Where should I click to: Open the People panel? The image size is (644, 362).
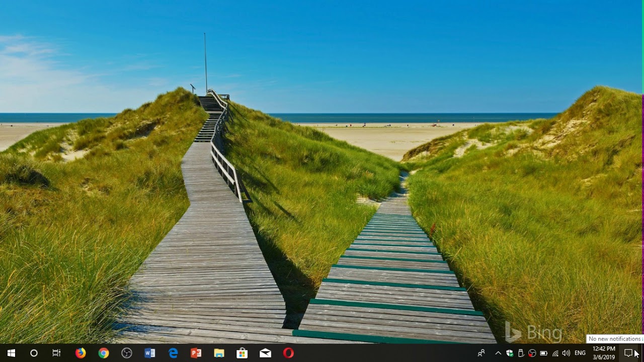[x=481, y=353]
